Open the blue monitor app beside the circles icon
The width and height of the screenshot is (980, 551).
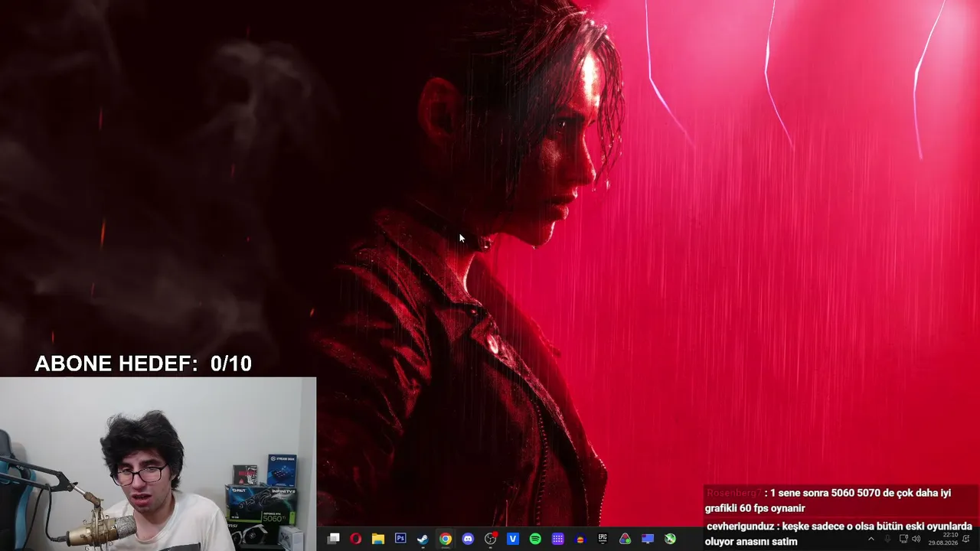coord(648,539)
